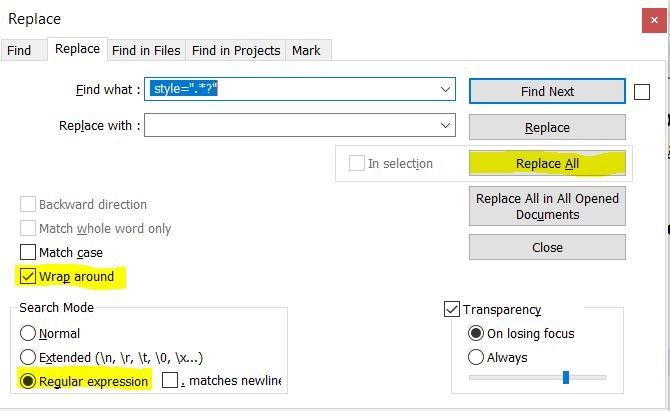The image size is (670, 411).
Task: Enable the Match case checkbox
Action: 28,253
